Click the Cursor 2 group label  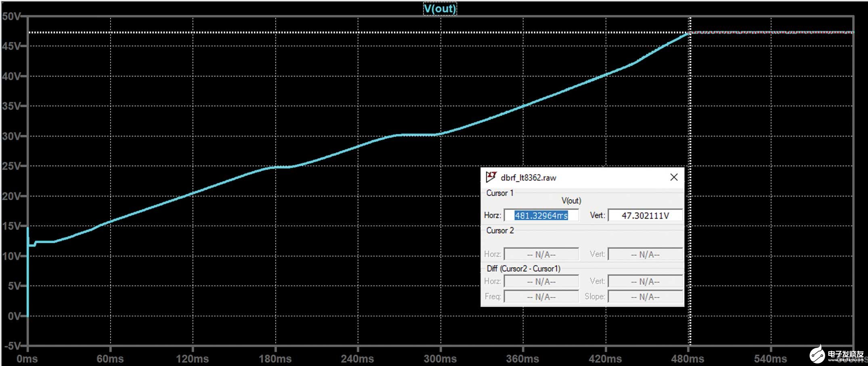pyautogui.click(x=500, y=230)
